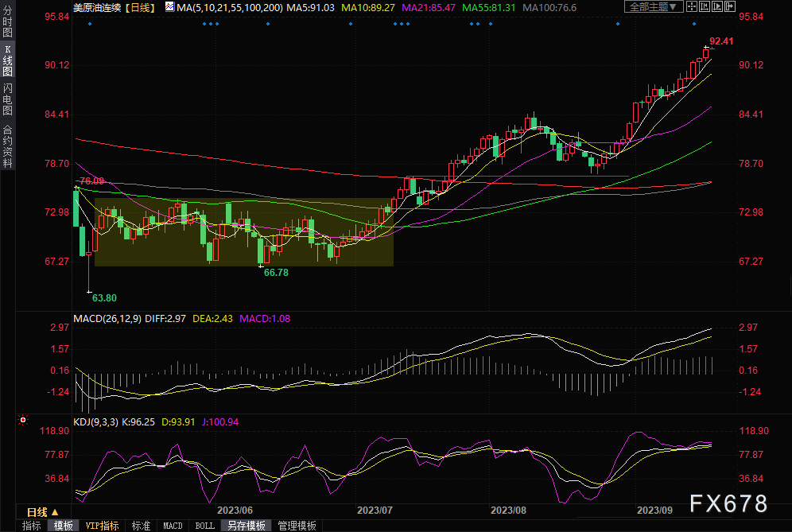Select the K线图 side tab
Image resolution: width=792 pixels, height=532 pixels.
pyautogui.click(x=7, y=60)
